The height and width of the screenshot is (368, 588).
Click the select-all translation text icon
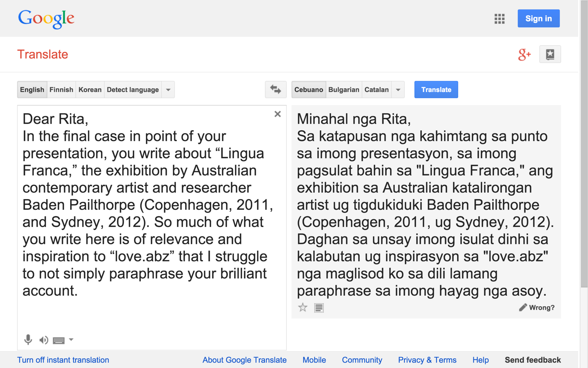[x=319, y=308]
